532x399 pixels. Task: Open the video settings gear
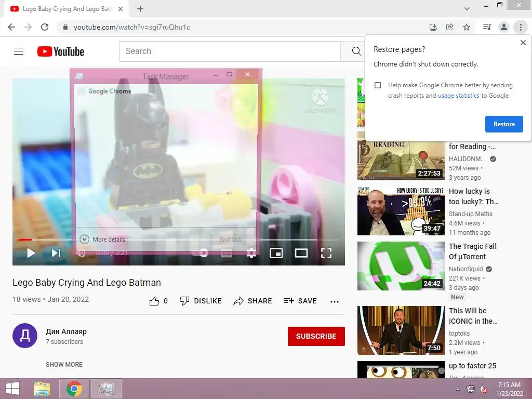pos(251,253)
